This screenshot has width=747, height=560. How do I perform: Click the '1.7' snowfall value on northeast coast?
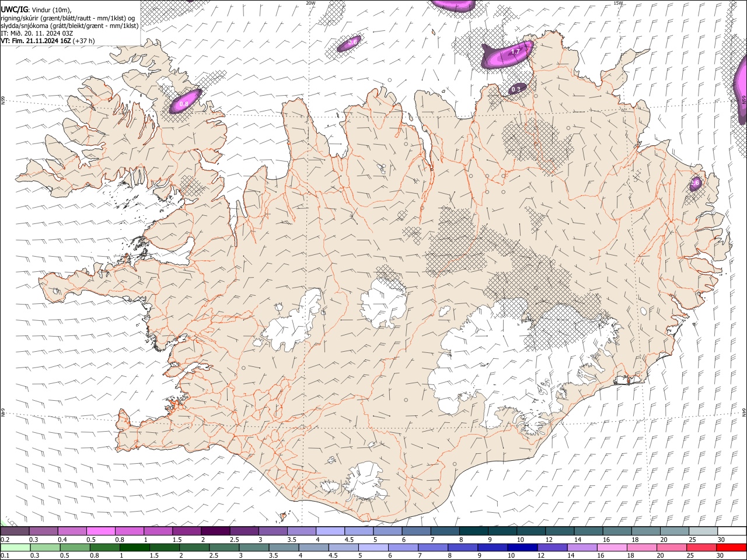click(515, 52)
